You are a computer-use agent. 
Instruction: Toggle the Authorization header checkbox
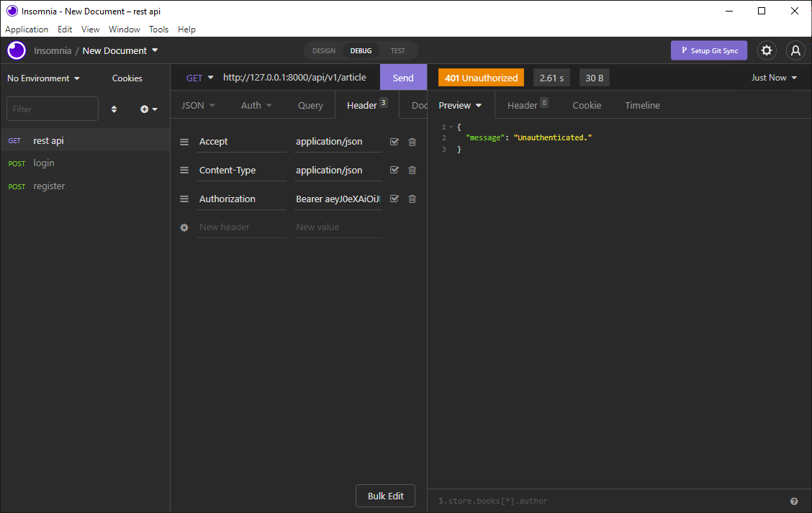394,199
